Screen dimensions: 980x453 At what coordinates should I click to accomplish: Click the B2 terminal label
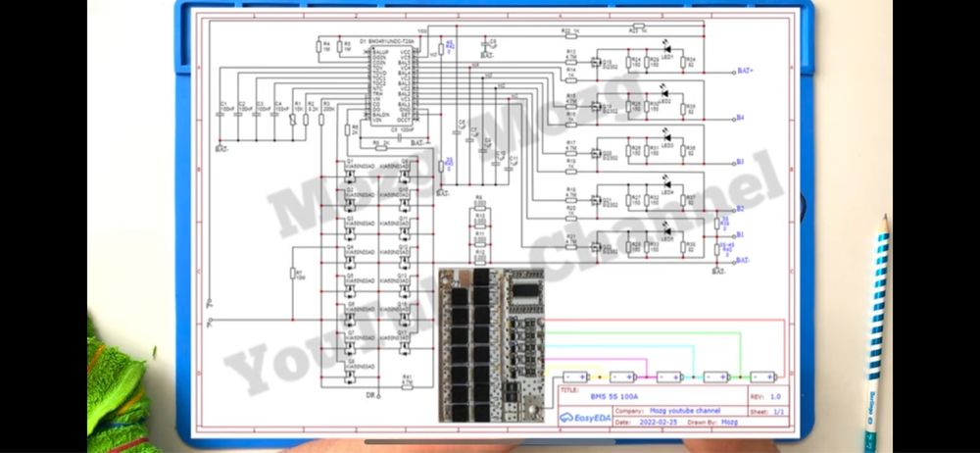pyautogui.click(x=740, y=208)
